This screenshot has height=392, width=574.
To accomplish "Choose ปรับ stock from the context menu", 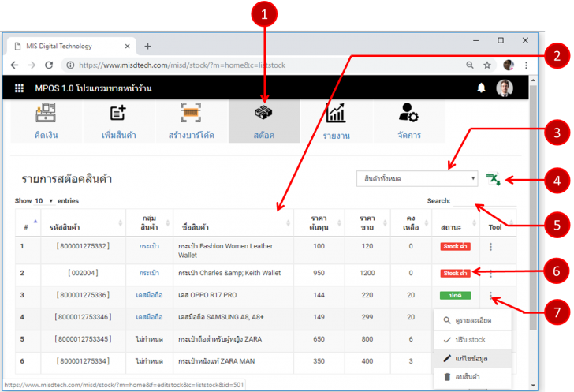I will (x=472, y=340).
